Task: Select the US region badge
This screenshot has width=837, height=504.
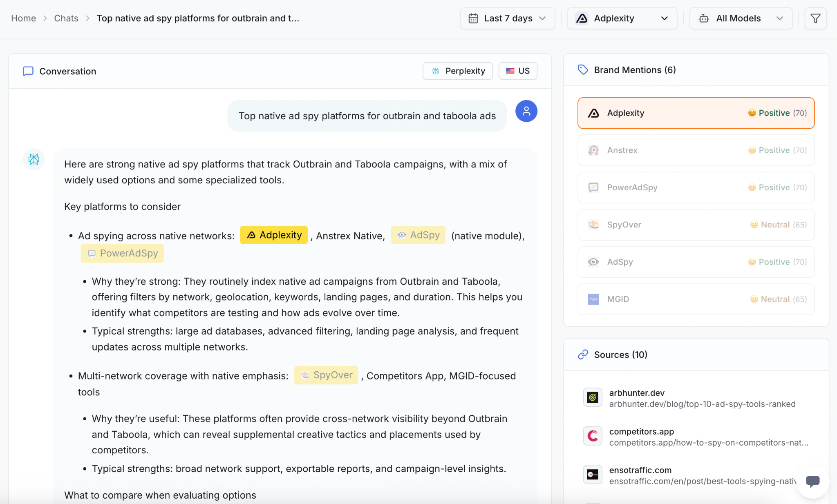Action: coord(518,71)
